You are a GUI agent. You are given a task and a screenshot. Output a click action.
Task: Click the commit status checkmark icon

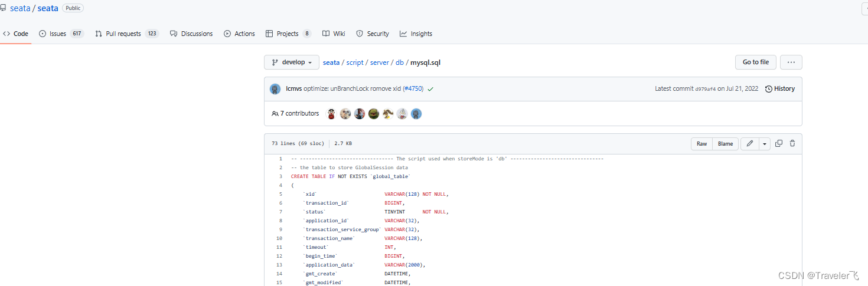[x=430, y=89]
